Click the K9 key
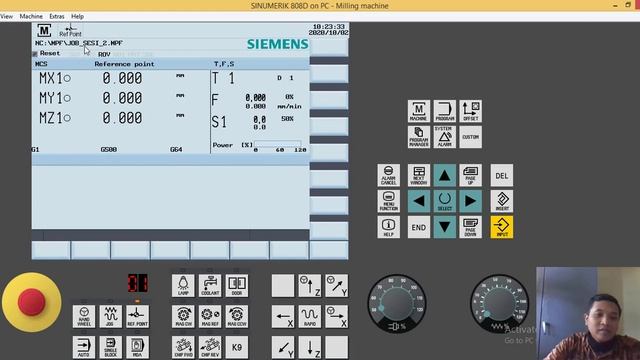This screenshot has height=360, width=640. 237,347
